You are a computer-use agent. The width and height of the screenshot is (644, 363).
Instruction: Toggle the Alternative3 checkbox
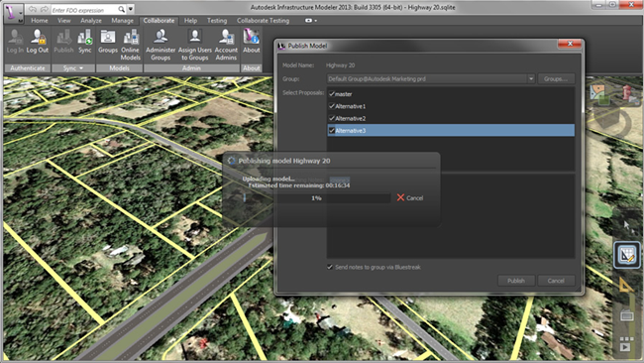click(332, 131)
